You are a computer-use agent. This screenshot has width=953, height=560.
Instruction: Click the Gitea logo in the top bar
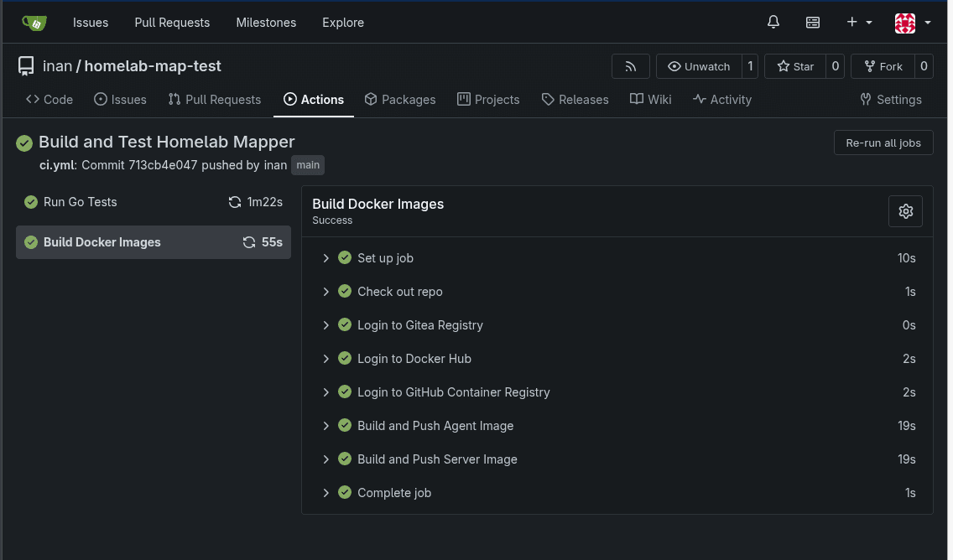click(x=34, y=23)
